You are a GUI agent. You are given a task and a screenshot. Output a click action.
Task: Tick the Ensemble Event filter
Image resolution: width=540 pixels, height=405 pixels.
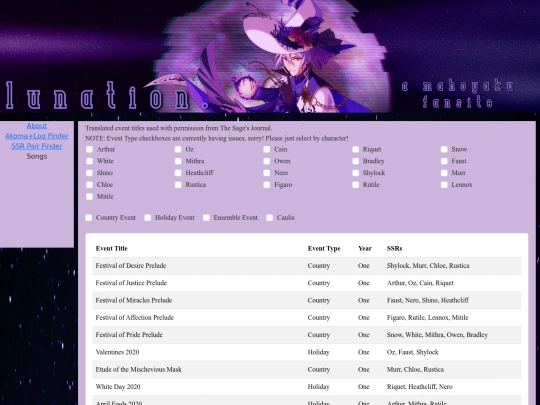[x=206, y=218]
